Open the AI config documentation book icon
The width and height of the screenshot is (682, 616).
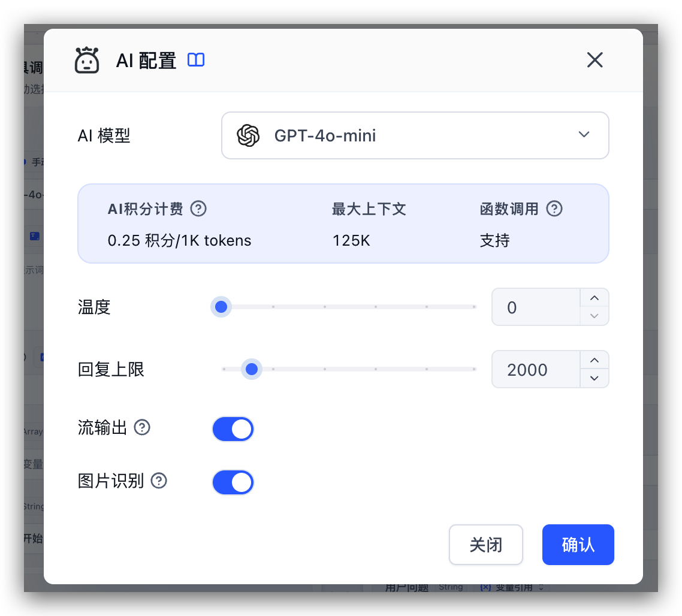pyautogui.click(x=196, y=60)
